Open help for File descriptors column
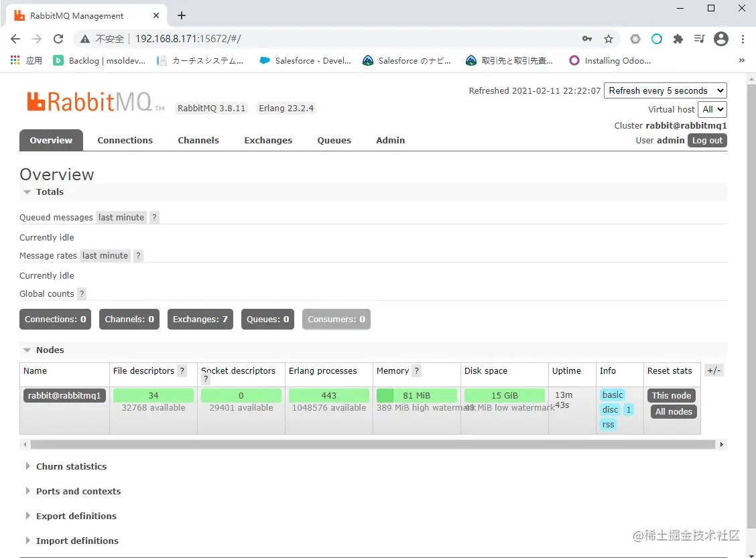This screenshot has width=756, height=558. click(182, 370)
